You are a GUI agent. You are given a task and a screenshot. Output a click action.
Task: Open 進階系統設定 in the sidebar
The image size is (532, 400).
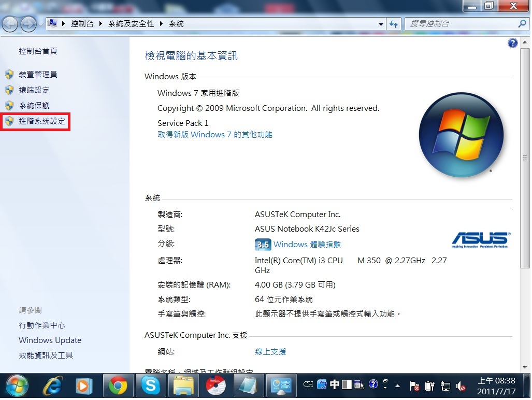[x=42, y=121]
